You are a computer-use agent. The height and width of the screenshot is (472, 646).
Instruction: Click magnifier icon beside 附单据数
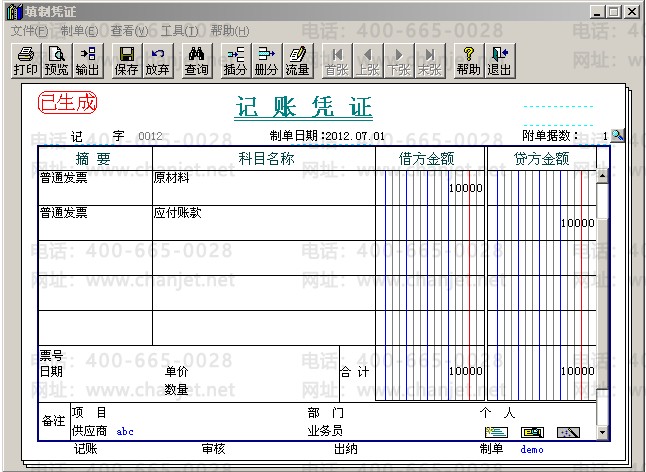[617, 135]
